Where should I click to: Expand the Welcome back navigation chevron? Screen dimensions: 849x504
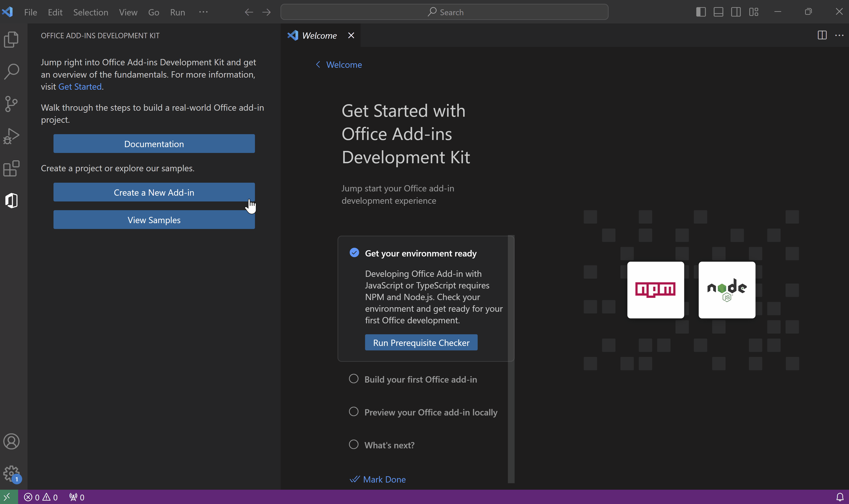pyautogui.click(x=318, y=64)
